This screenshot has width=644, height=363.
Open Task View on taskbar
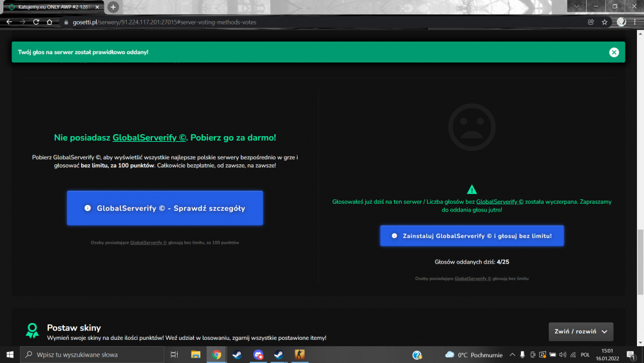[174, 355]
